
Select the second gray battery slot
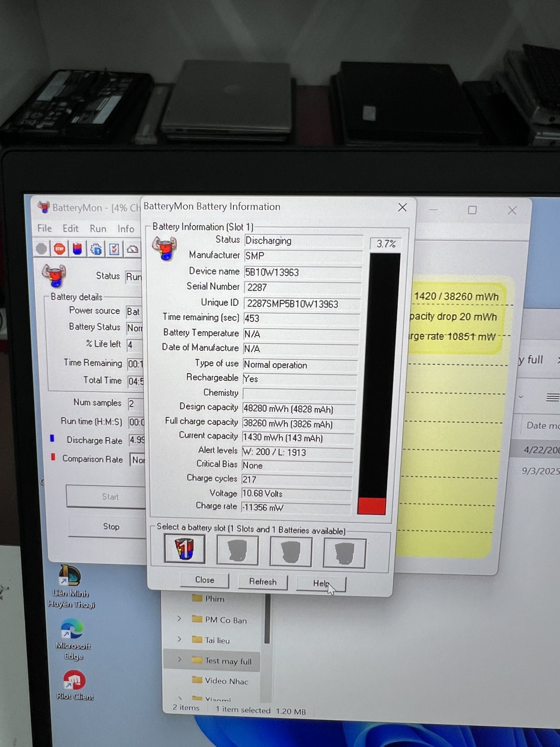(237, 550)
